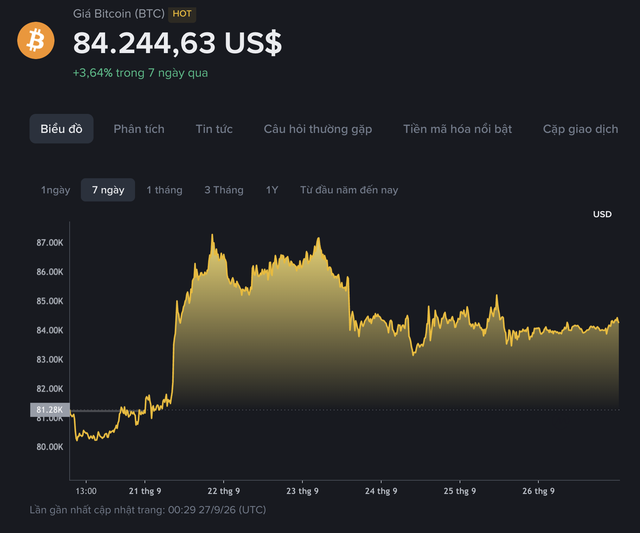Image resolution: width=640 pixels, height=533 pixels.
Task: Click the 82.00K y-axis label
Action: 50,389
